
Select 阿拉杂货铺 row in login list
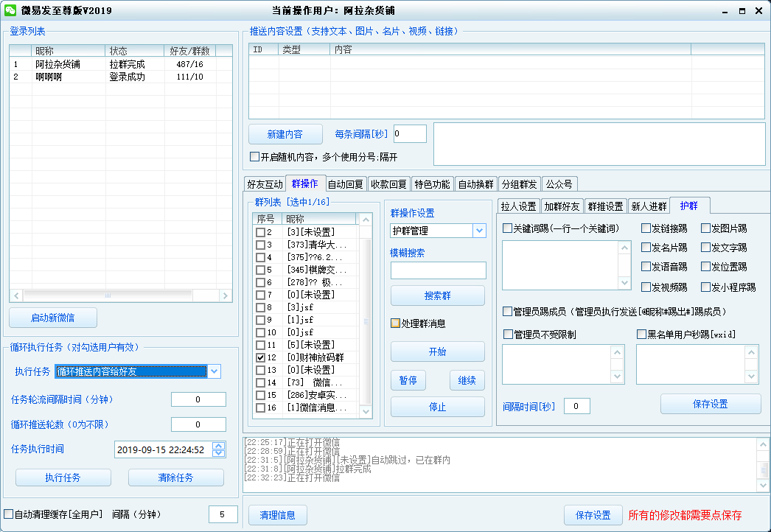click(120, 64)
